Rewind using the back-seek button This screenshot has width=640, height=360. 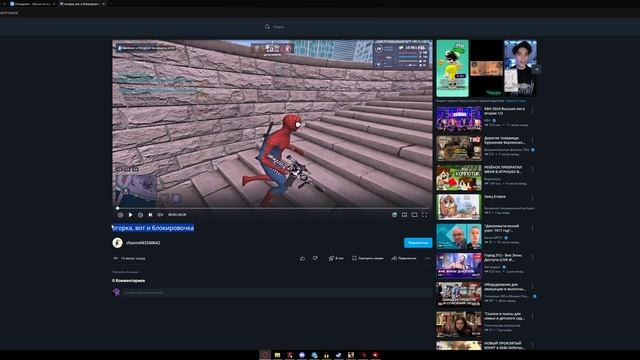pos(120,215)
